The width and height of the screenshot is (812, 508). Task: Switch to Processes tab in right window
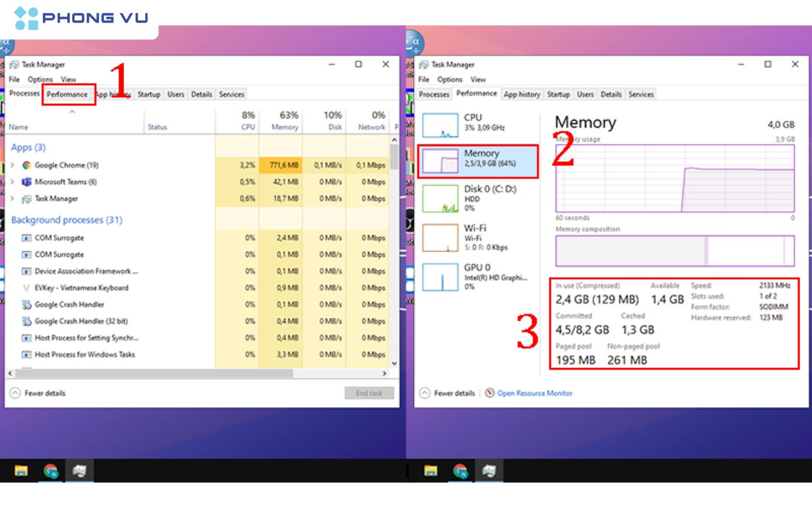coord(434,94)
